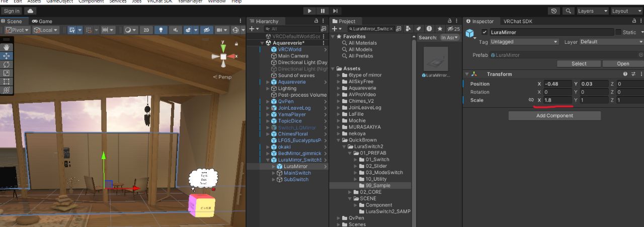Screen dimensions: 644x227
Task: Open the Layer Default dropdown
Action: click(x=611, y=42)
